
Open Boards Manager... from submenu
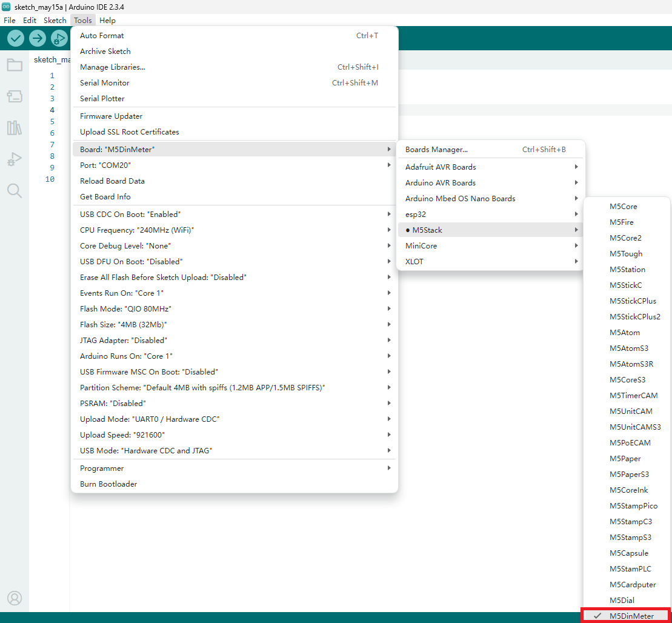coord(491,150)
